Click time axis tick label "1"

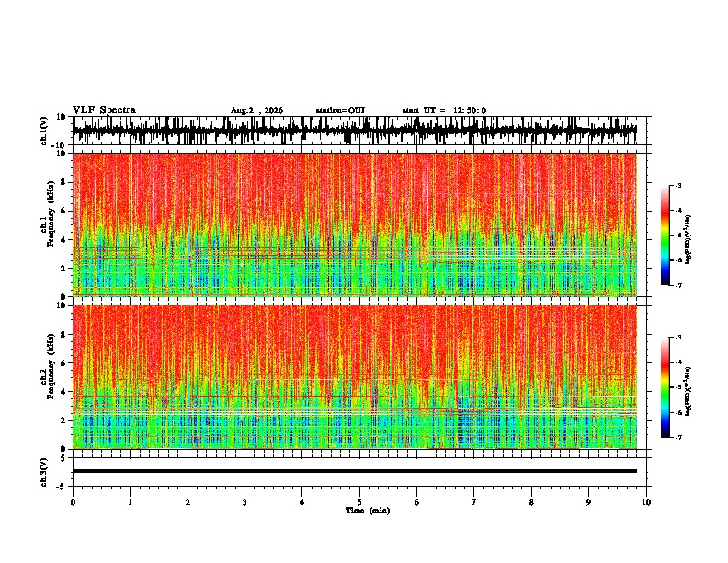[x=130, y=502]
